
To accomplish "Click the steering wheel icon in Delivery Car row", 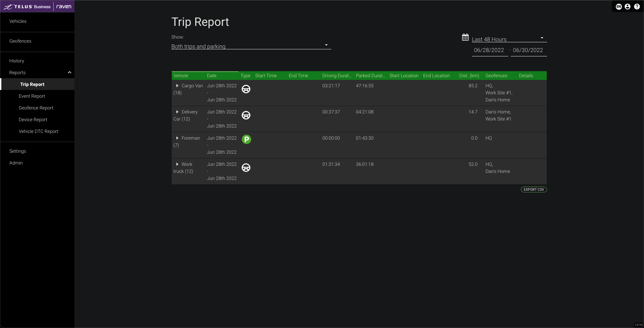I will 246,115.
